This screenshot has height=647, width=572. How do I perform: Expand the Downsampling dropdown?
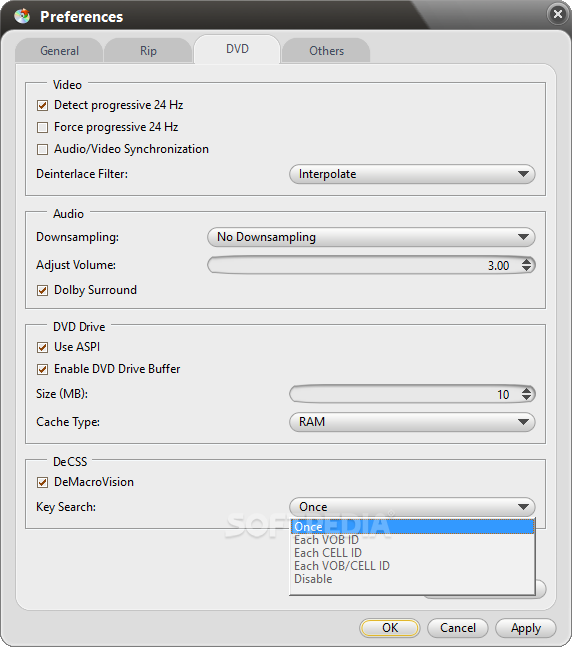371,237
